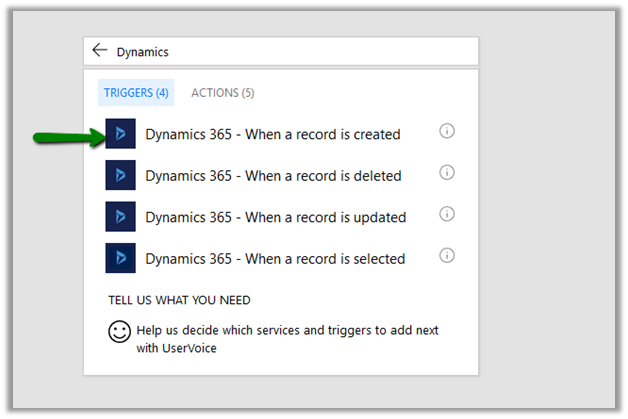628x419 pixels.
Task: Click the Dynamics search text field
Action: [x=290, y=51]
